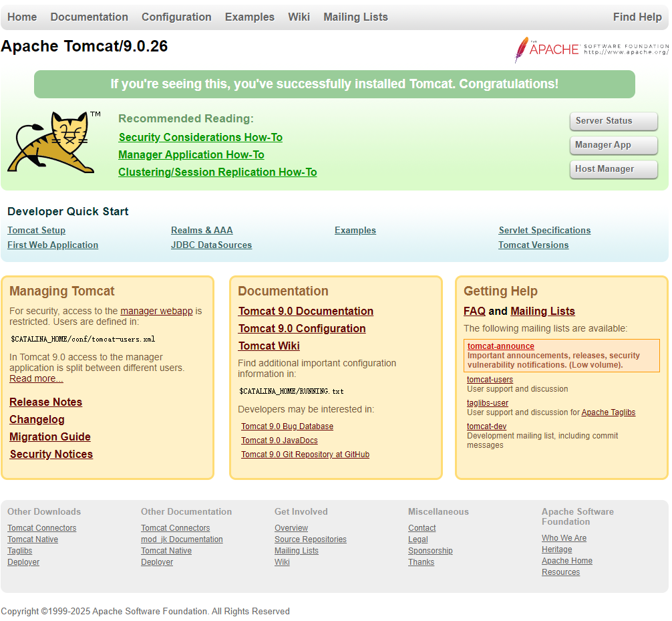This screenshot has width=672, height=621.
Task: Open the taglibs-user mailing list
Action: click(x=488, y=403)
